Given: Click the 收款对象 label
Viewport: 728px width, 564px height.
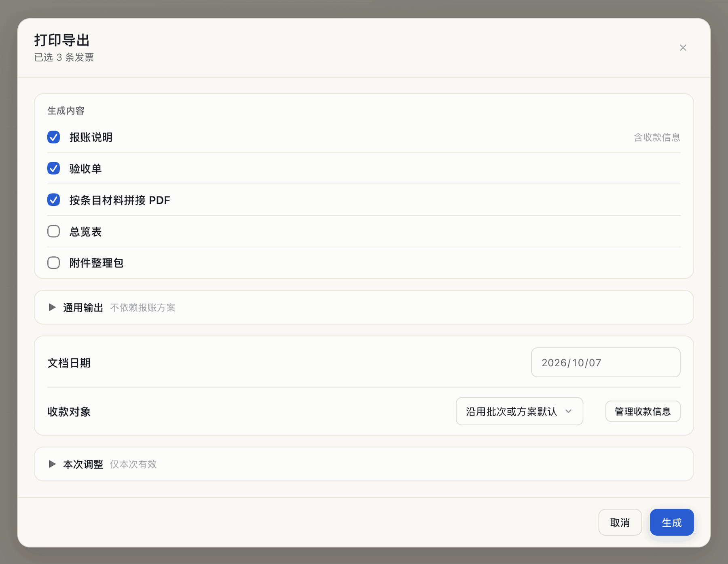Looking at the screenshot, I should [69, 412].
